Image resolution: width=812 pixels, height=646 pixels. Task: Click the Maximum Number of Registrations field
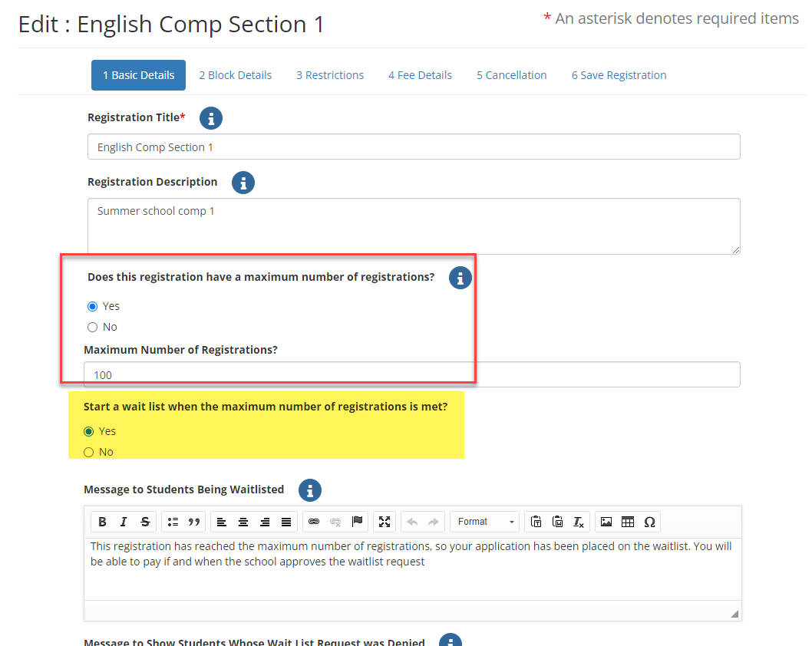pyautogui.click(x=414, y=374)
